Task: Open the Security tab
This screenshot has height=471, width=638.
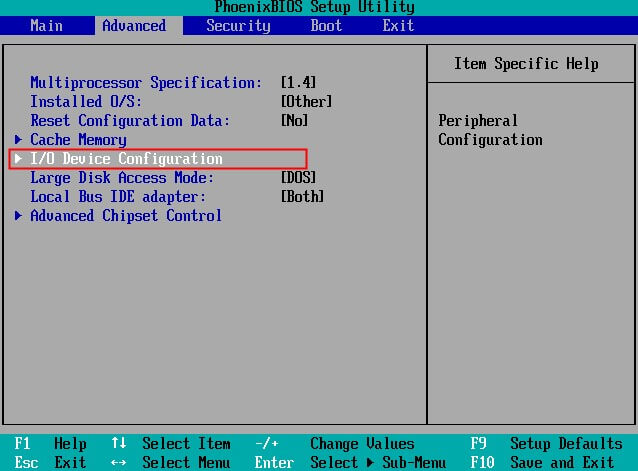Action: [x=238, y=26]
